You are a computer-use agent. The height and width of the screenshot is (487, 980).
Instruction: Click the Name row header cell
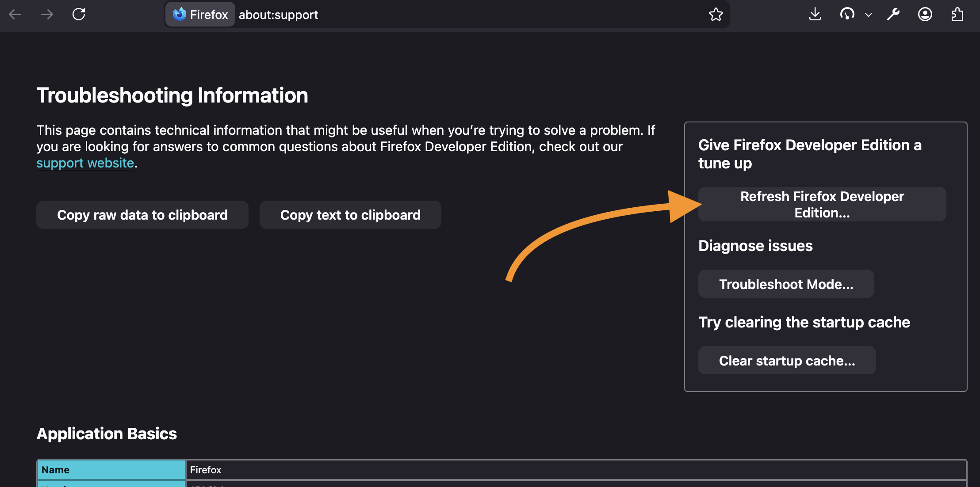(111, 470)
